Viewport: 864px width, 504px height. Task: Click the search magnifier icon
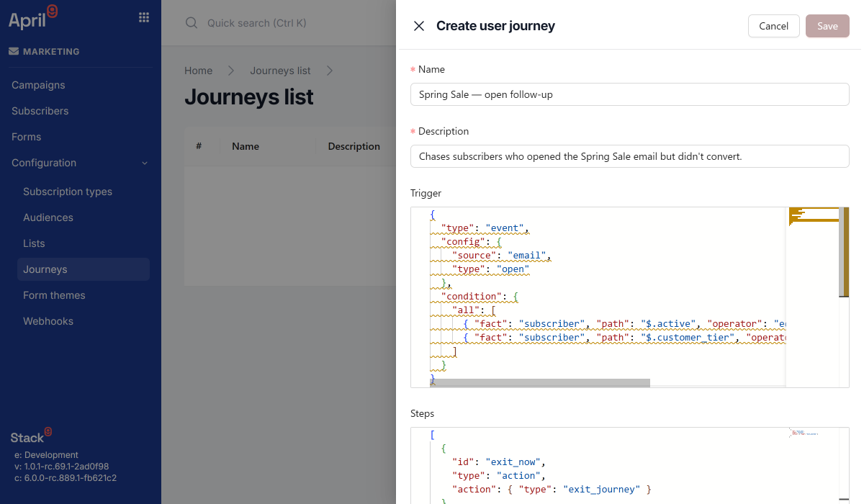point(192,23)
